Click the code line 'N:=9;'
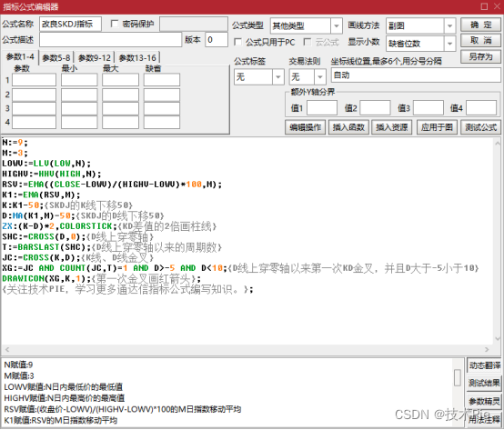This screenshot has width=504, height=430. [x=15, y=142]
